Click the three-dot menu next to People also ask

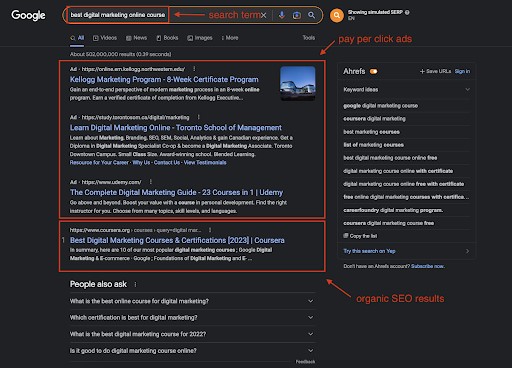[135, 284]
